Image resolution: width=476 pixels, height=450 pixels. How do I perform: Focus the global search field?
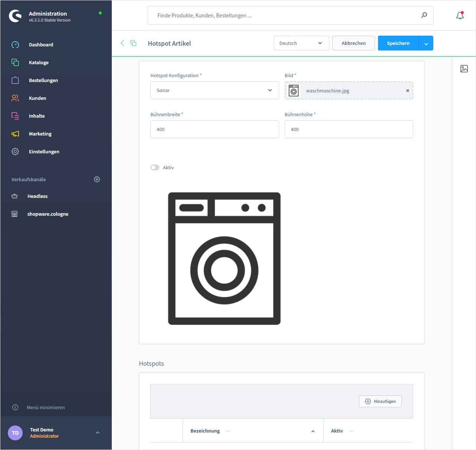click(290, 15)
